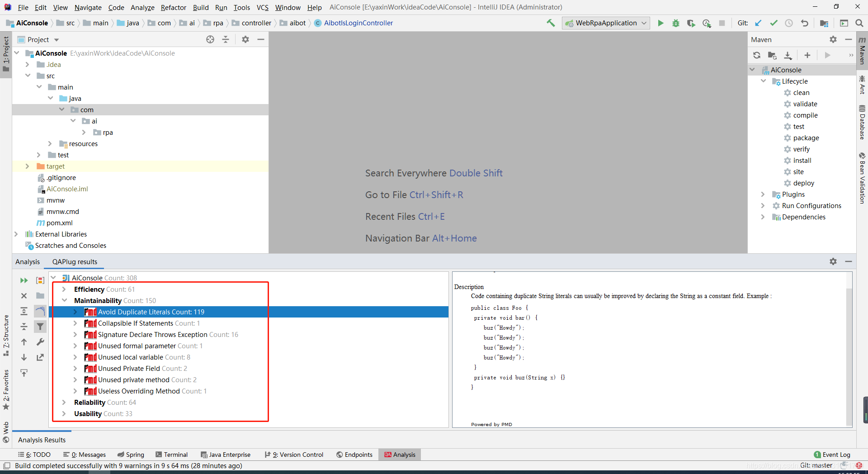The width and height of the screenshot is (868, 474).
Task: Add Maven project plus icon
Action: 807,55
